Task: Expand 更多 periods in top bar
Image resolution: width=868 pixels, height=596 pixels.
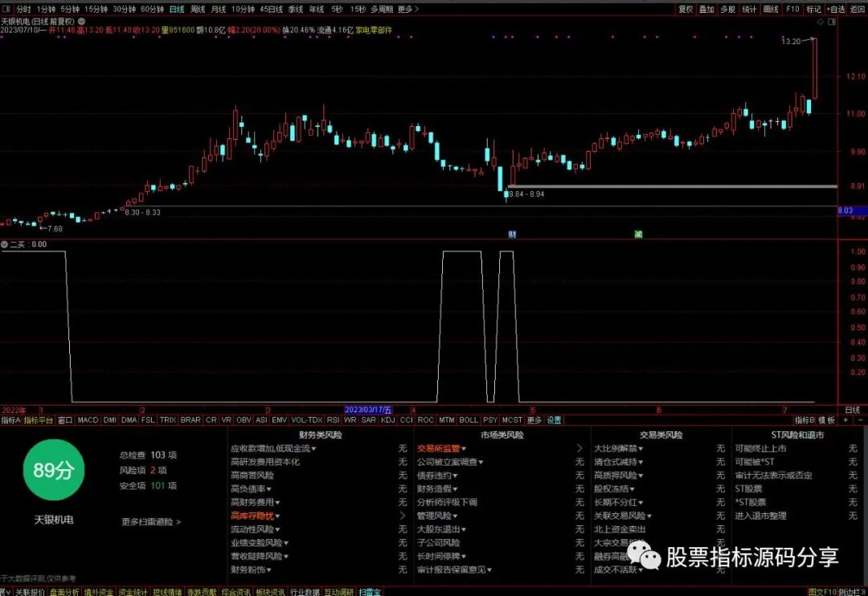Action: (x=408, y=9)
